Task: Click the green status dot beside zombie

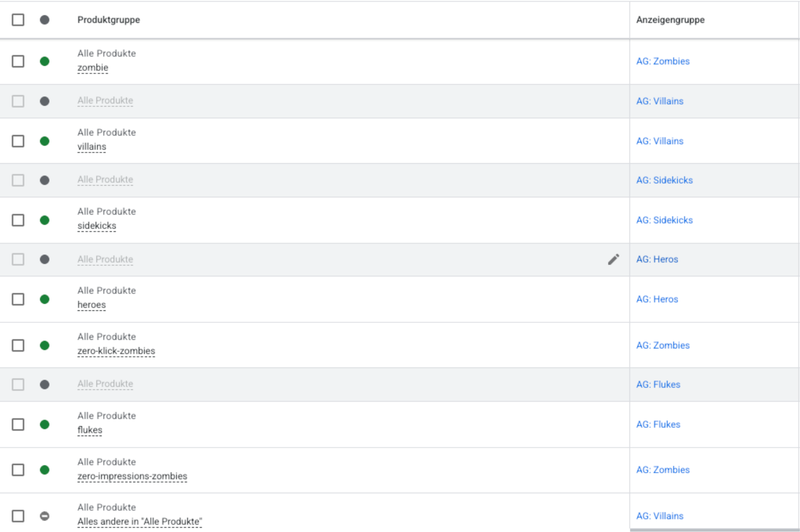Action: click(44, 61)
